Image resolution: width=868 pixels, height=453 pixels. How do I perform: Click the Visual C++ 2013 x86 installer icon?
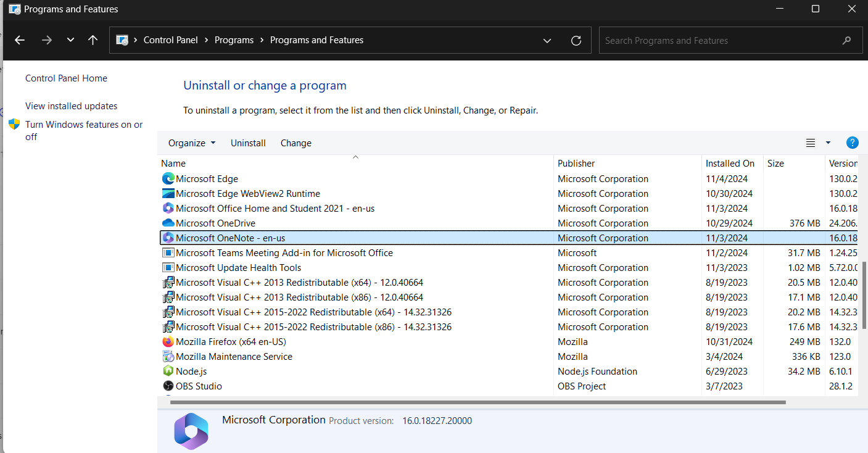168,297
